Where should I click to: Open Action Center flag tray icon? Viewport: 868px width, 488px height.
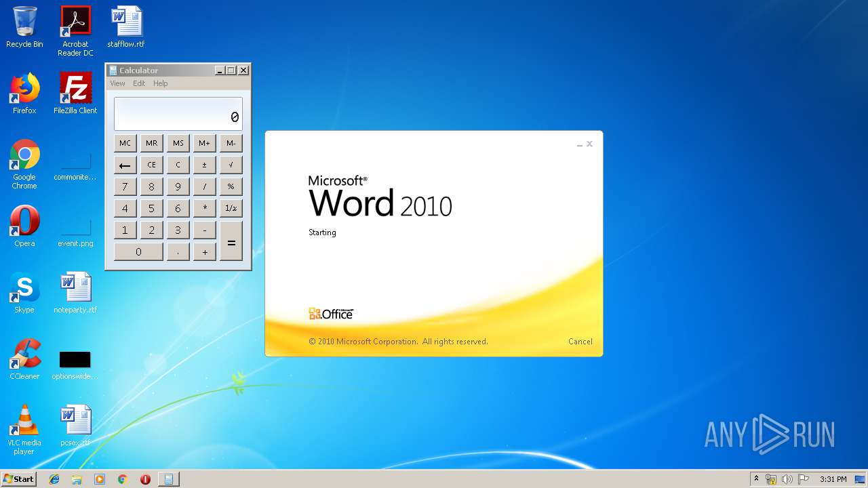pos(803,479)
